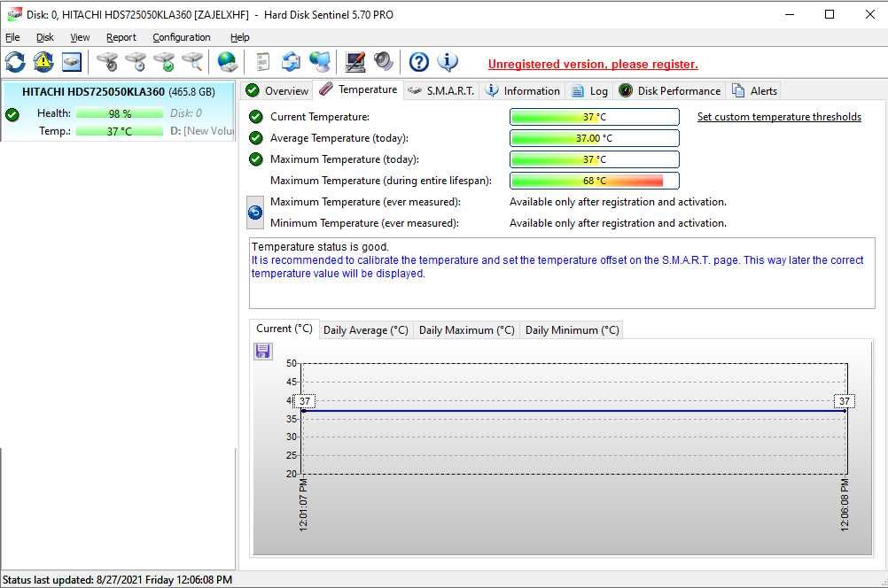
Task: Open the Help menu
Action: tap(239, 37)
